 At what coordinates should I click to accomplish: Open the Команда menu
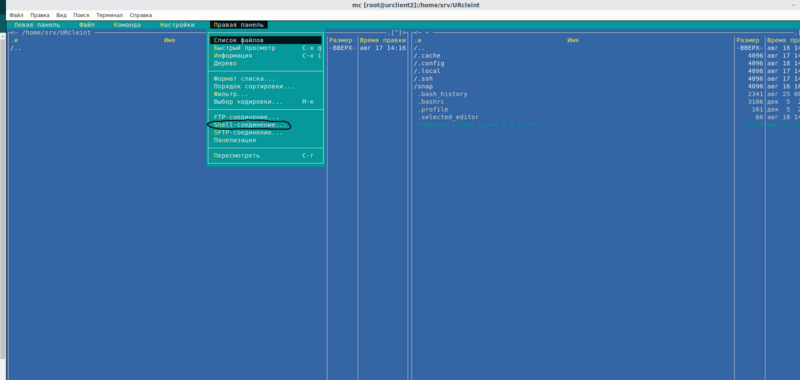coord(128,25)
